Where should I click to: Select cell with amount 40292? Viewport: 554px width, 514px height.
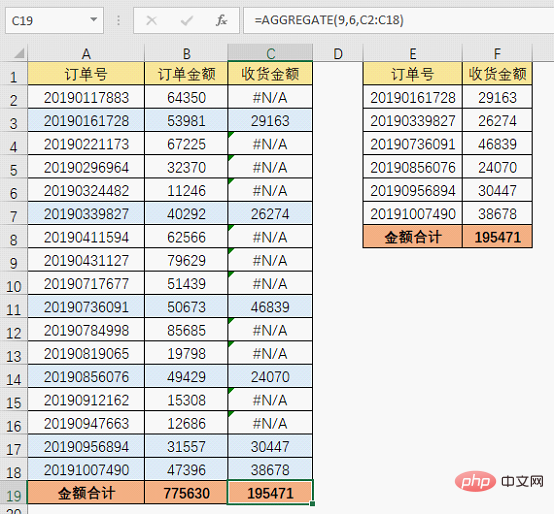(186, 214)
